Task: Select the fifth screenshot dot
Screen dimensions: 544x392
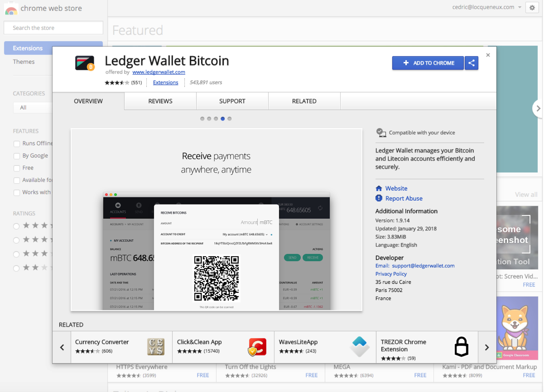Action: (x=229, y=119)
